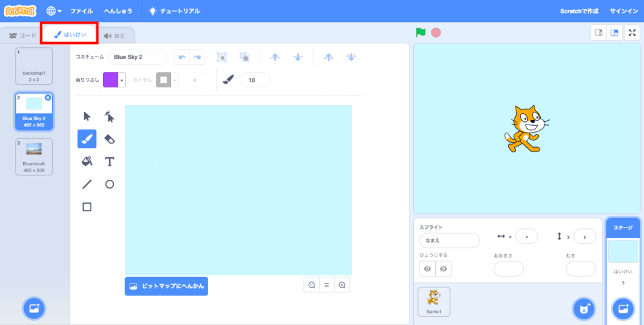Click the Group icon
The width and height of the screenshot is (644, 325).
tap(222, 57)
